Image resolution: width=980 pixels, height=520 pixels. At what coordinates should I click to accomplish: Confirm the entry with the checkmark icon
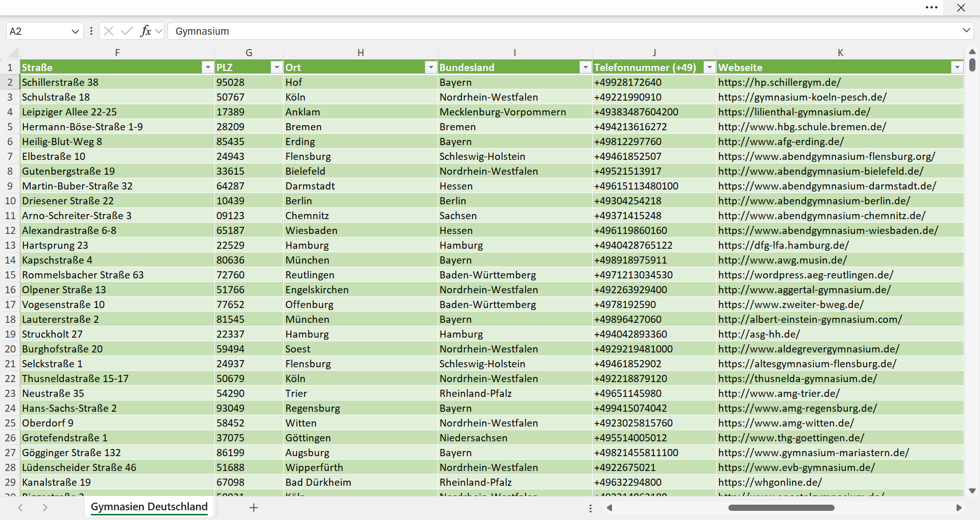click(127, 31)
